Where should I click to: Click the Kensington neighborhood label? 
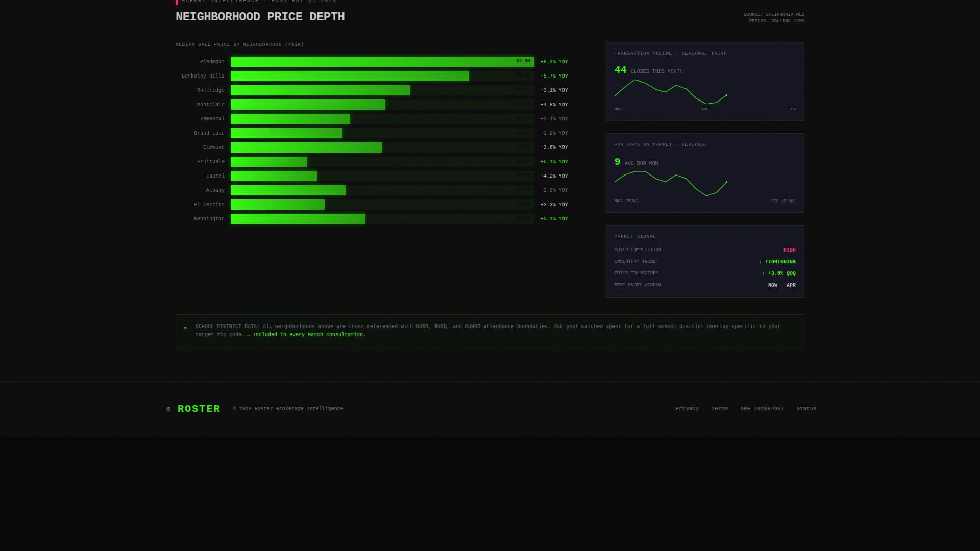tap(209, 219)
